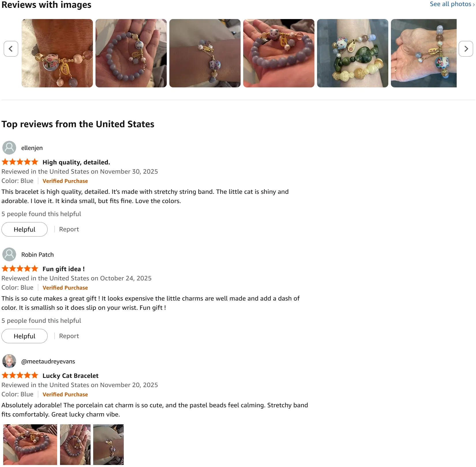476x467 pixels.
Task: Report Robin Patch's review
Action: (x=69, y=336)
